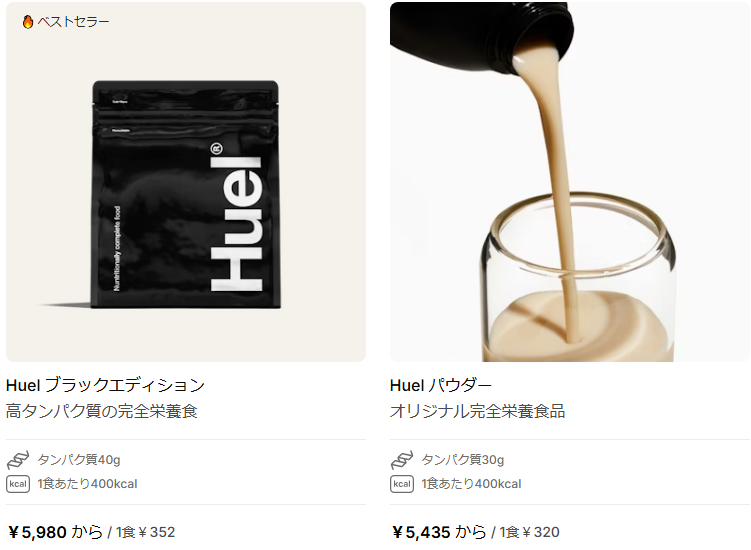Open the Huel Black Edition pouch image
751x550 pixels.
coord(186,182)
